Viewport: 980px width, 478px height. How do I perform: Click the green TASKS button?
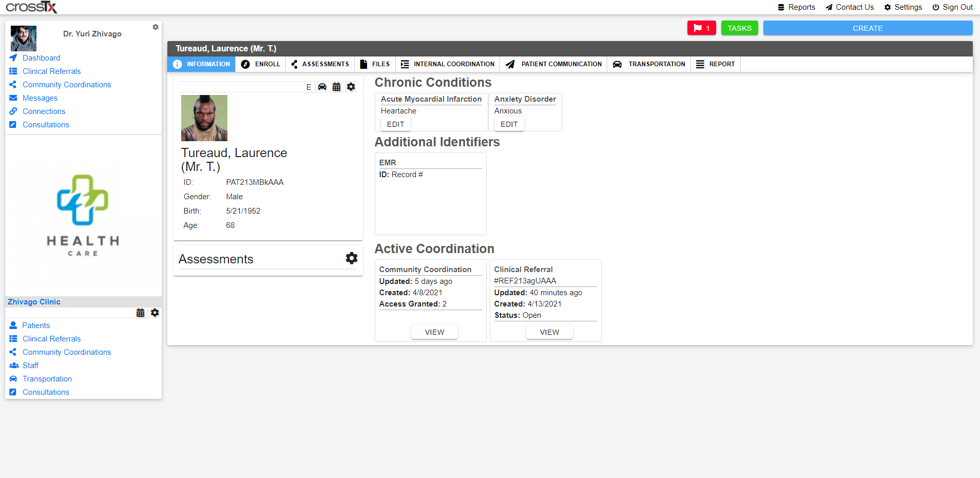pyautogui.click(x=739, y=28)
